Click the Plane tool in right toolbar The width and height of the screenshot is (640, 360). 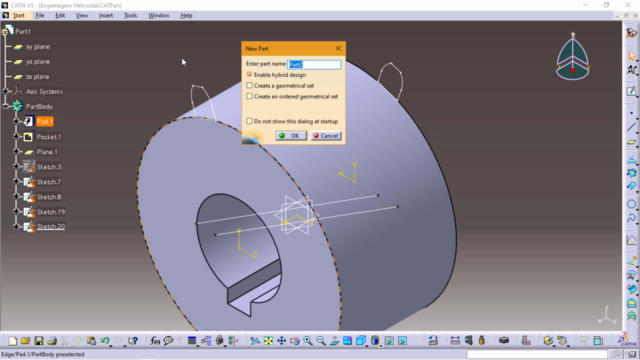[x=632, y=142]
